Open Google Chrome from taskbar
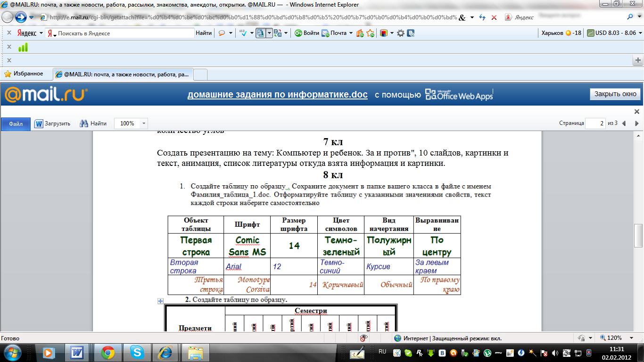The width and height of the screenshot is (644, 362). pos(108,353)
